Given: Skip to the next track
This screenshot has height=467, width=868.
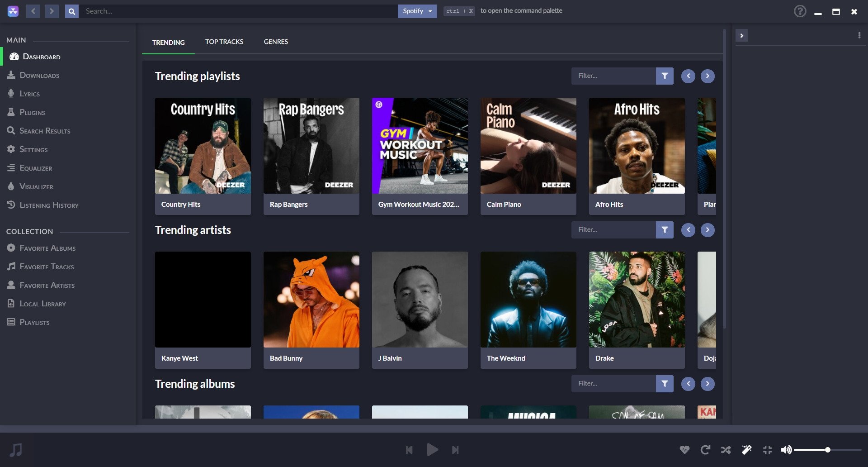Looking at the screenshot, I should coord(455,450).
